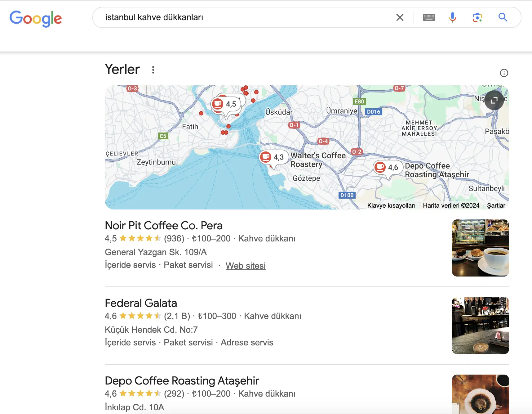Click the E80 highway badge

359,101
